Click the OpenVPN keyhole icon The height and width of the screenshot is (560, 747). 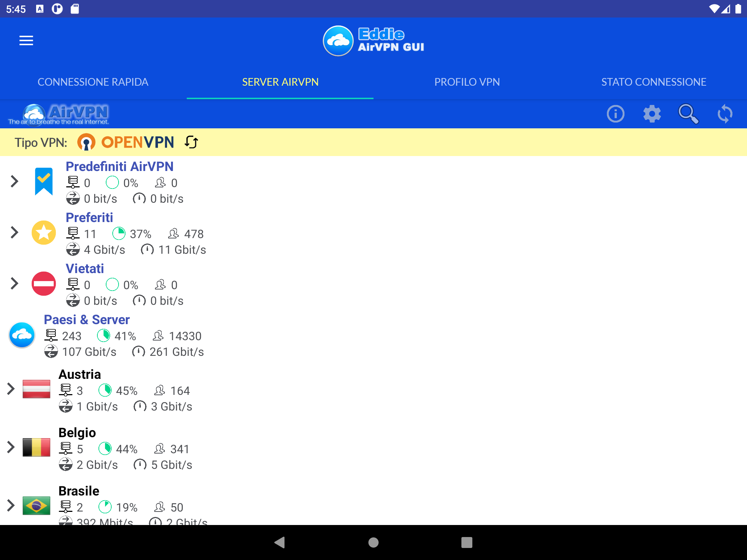point(86,142)
